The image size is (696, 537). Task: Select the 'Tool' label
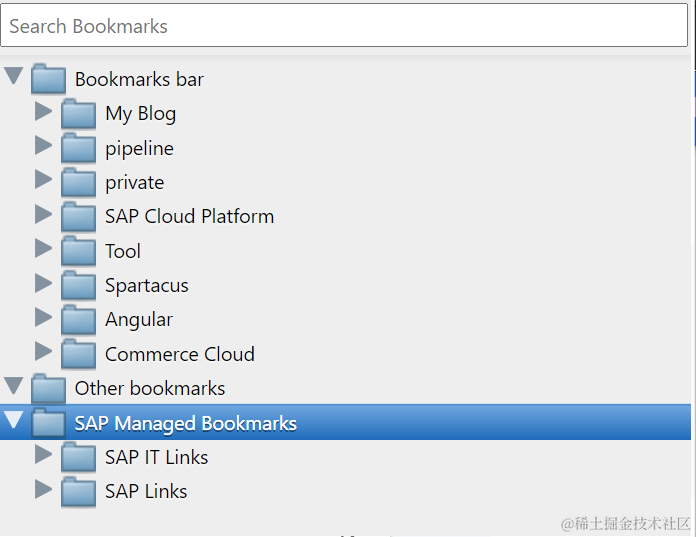click(123, 251)
